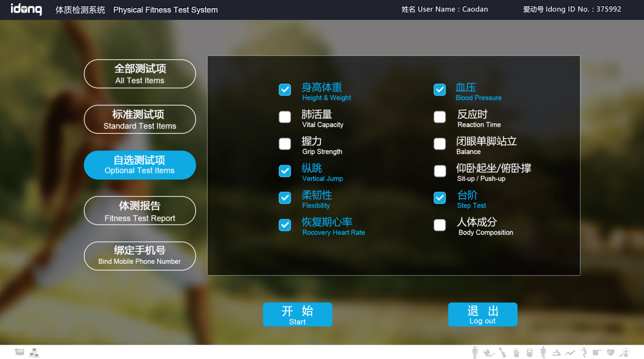644x359 pixels.
Task: Click the sit-up figure status icon
Action: click(x=570, y=353)
